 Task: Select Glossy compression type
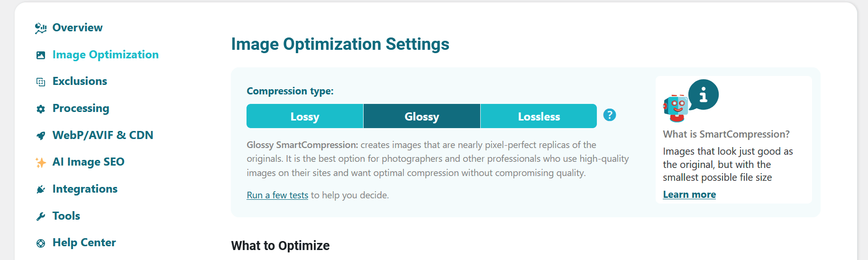point(421,116)
